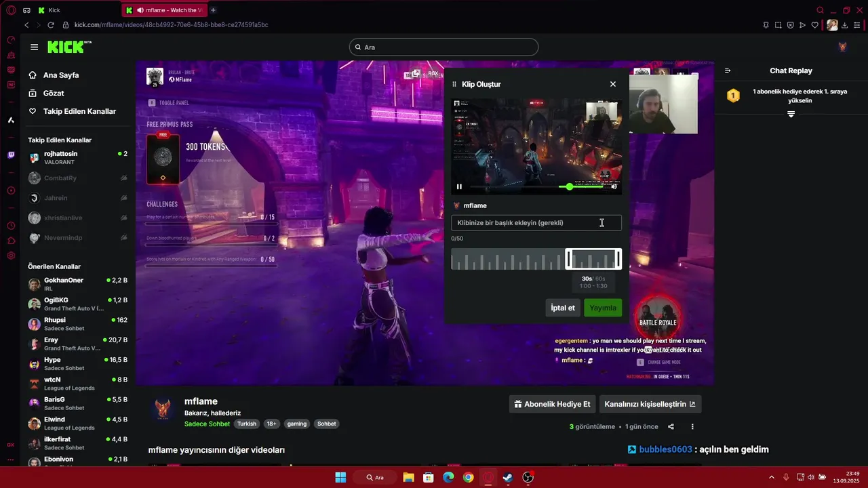Viewport: 868px width, 488px height.
Task: Click the clip title input field
Action: click(x=536, y=222)
